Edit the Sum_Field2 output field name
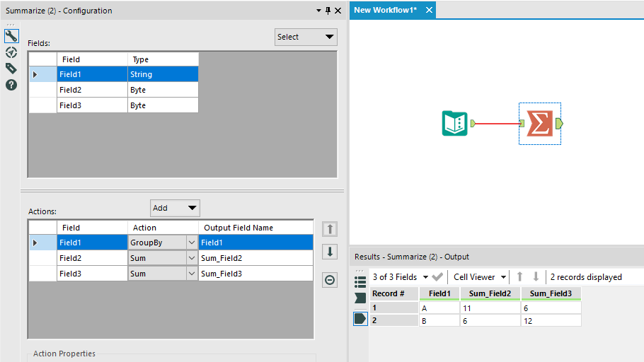This screenshot has height=362, width=644. 255,258
